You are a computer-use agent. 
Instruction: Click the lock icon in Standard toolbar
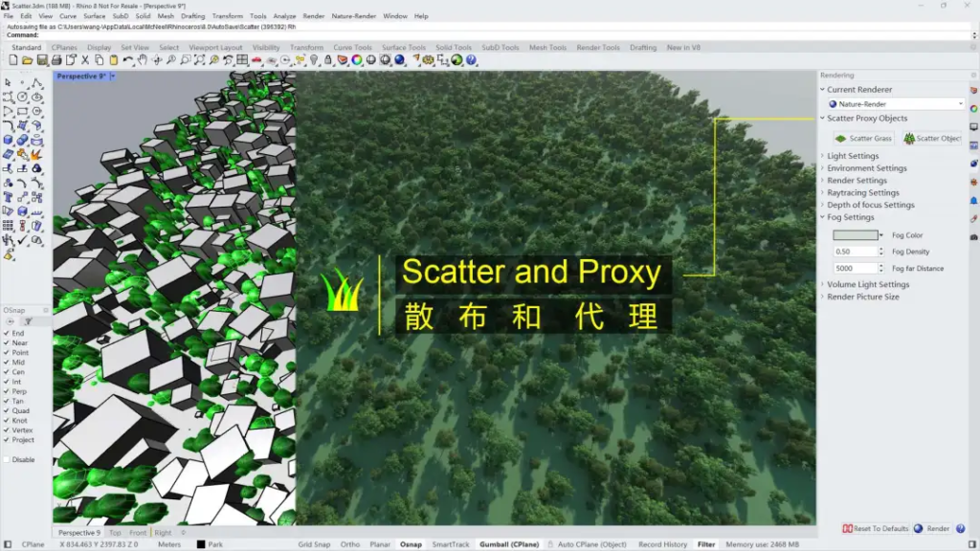coord(327,60)
